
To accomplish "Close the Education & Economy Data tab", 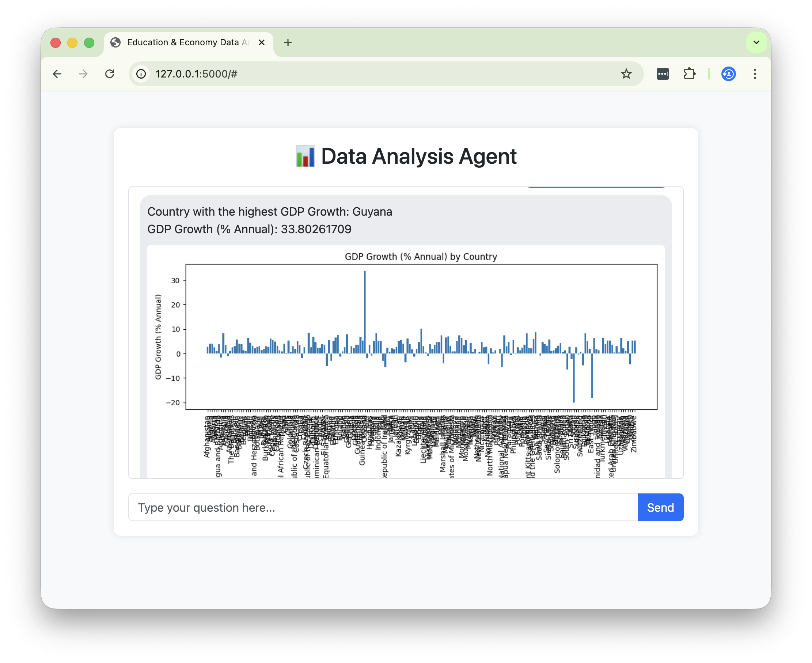I will pyautogui.click(x=262, y=42).
